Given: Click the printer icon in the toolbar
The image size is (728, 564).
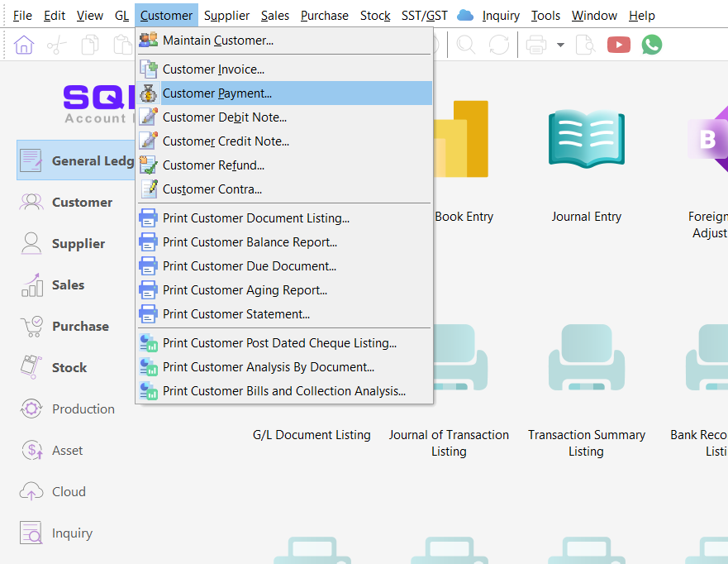Looking at the screenshot, I should (x=536, y=45).
